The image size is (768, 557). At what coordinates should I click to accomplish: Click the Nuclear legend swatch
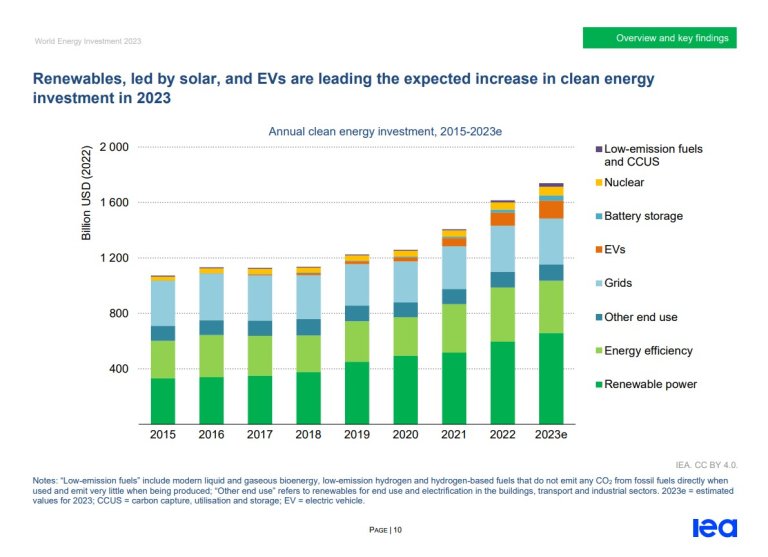tap(599, 183)
